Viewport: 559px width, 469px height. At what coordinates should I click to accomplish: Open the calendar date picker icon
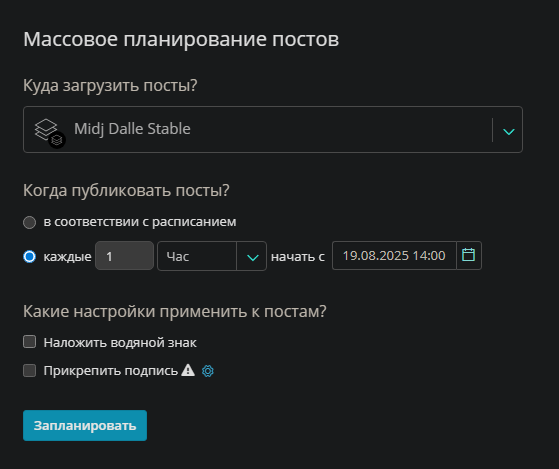468,255
